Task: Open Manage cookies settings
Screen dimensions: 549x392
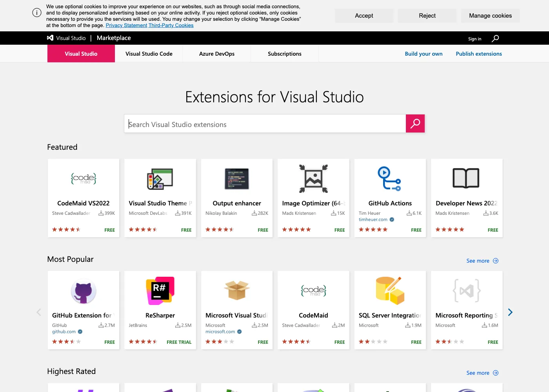Action: coord(490,16)
